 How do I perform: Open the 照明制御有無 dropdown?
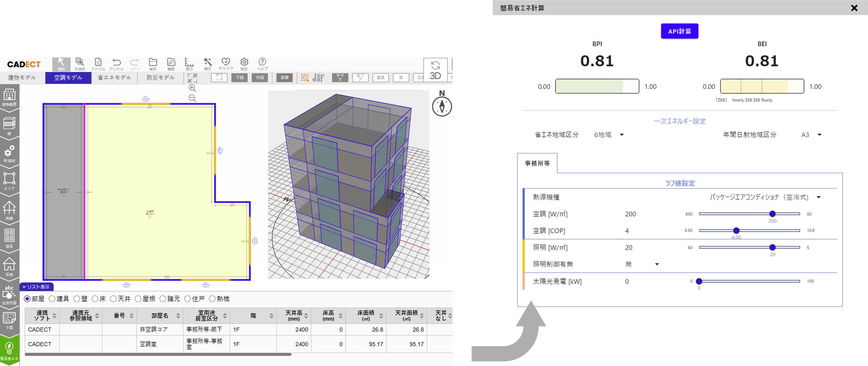point(642,264)
